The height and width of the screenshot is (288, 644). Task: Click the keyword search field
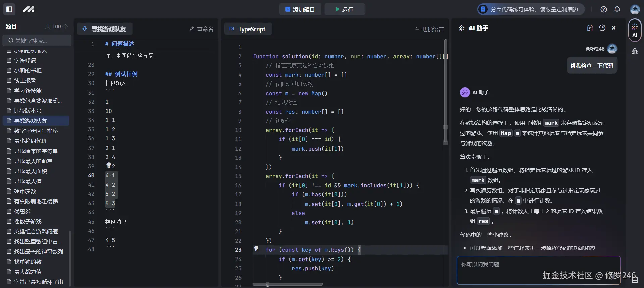37,41
